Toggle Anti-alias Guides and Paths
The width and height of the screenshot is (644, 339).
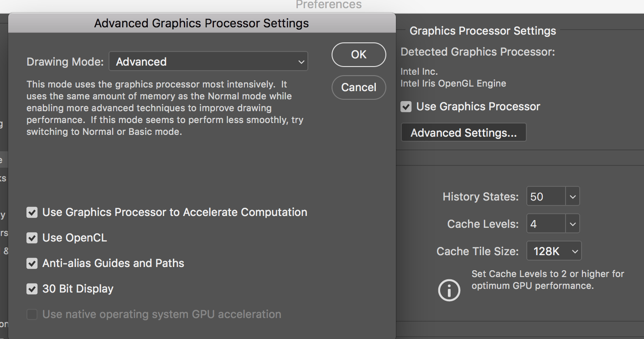[x=32, y=263]
